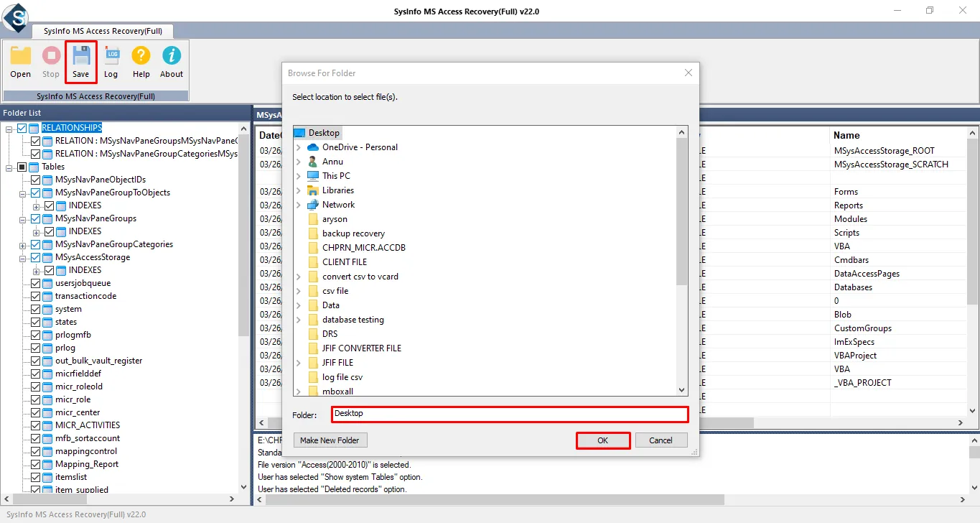Viewport: 980px width, 523px height.
Task: Uncheck the RELATIONSHIPS checkbox
Action: point(22,128)
